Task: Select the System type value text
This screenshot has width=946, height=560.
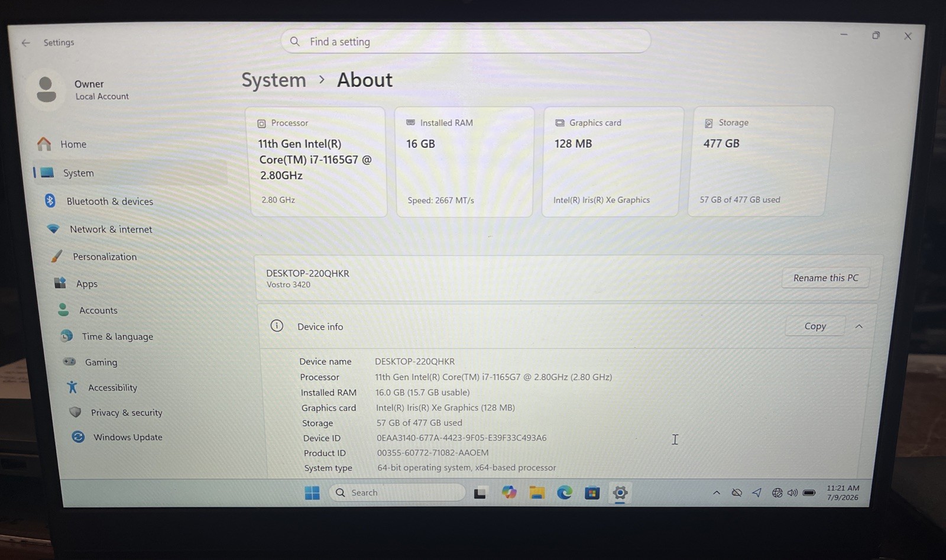Action: coord(466,468)
